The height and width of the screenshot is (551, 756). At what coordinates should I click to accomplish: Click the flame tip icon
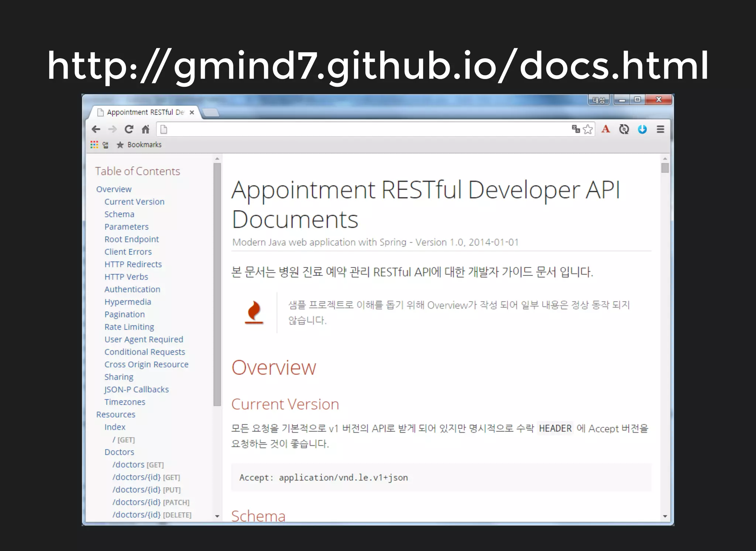click(254, 312)
